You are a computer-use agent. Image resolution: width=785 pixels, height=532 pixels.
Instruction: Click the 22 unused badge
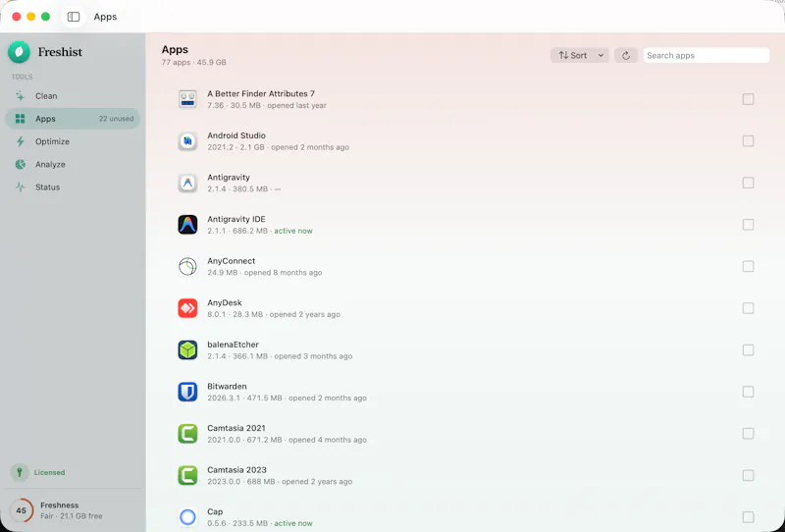tap(116, 119)
